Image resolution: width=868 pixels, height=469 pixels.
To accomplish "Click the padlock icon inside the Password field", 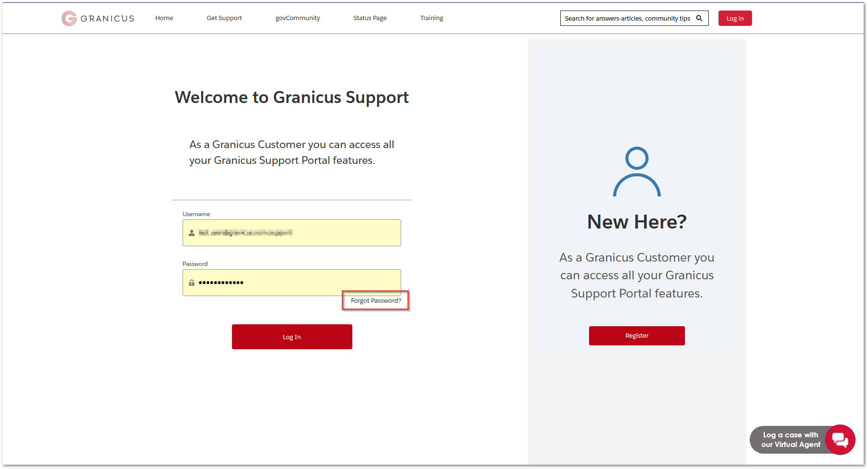I will (192, 283).
